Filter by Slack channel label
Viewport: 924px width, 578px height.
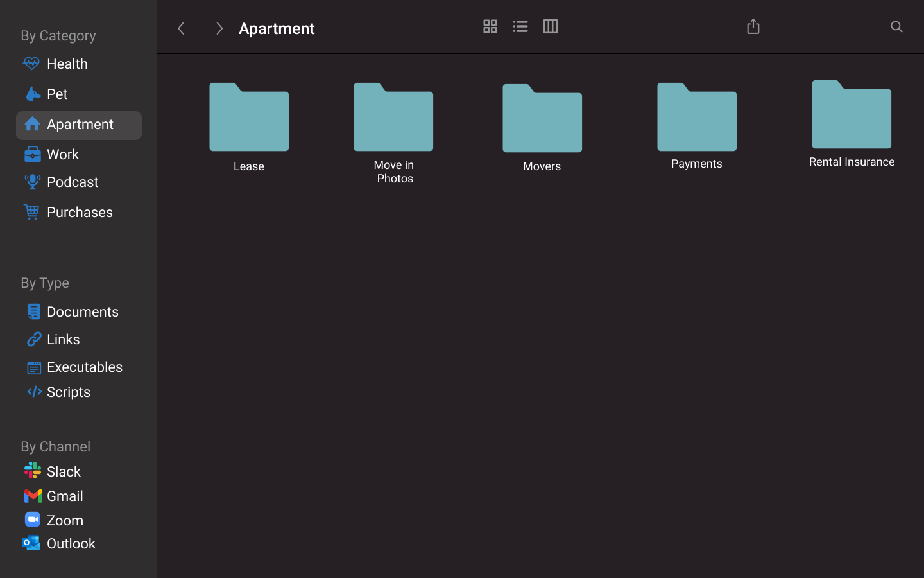[64, 471]
